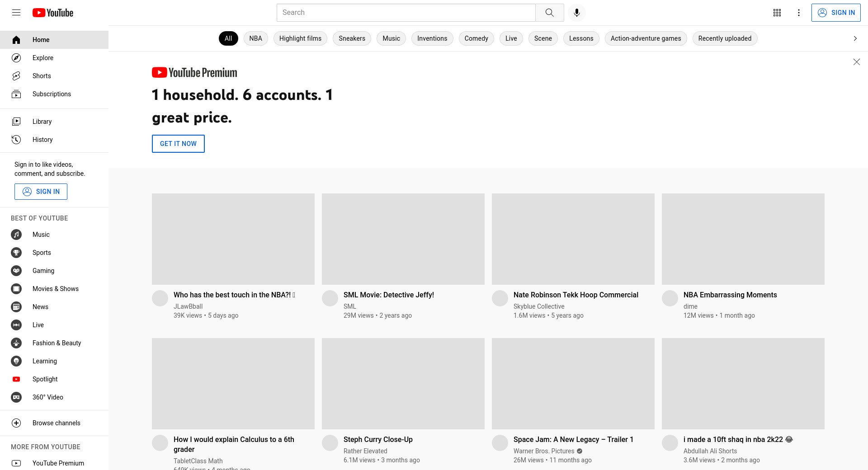Open Nate Robinson Tekk Hoop Commercial title
The height and width of the screenshot is (470, 868).
576,295
